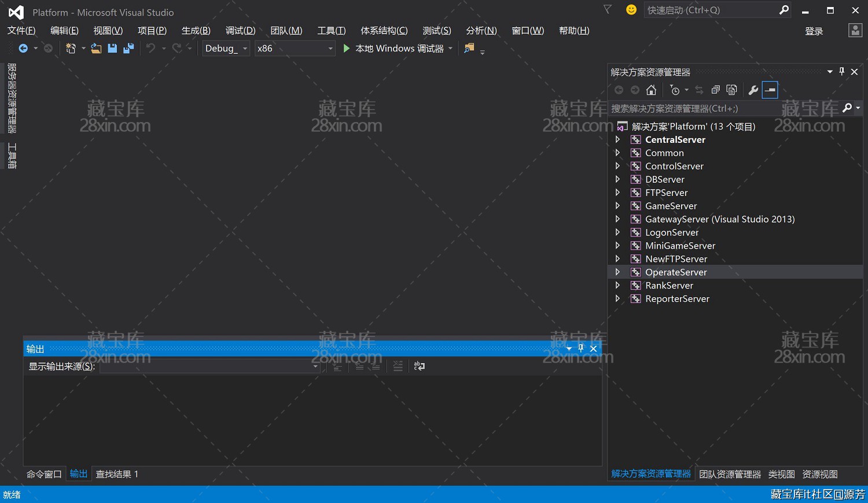The image size is (868, 503).
Task: Select the Common project
Action: [x=664, y=153]
